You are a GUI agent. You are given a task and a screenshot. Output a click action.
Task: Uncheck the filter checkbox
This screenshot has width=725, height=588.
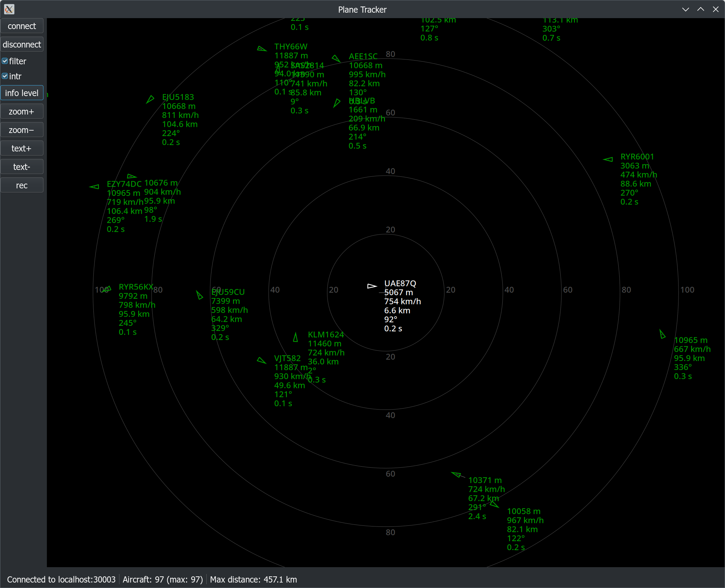pos(5,61)
